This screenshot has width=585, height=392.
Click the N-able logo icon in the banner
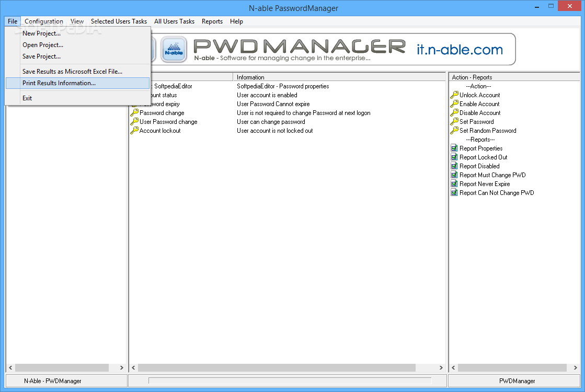(174, 49)
